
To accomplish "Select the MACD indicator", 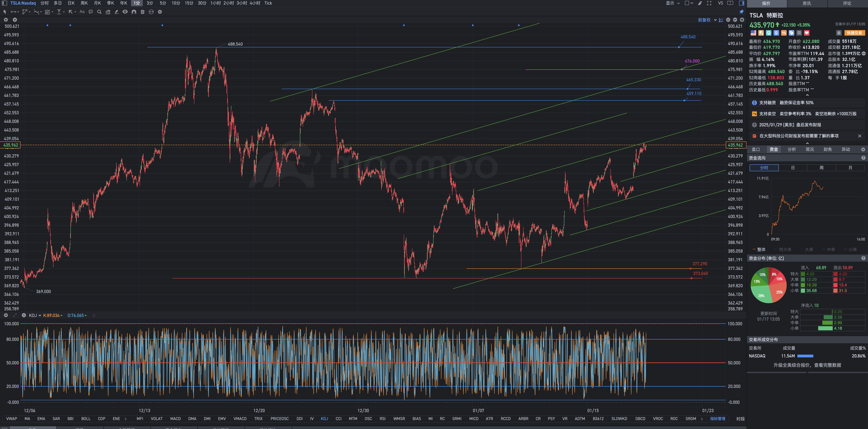I will tap(175, 419).
